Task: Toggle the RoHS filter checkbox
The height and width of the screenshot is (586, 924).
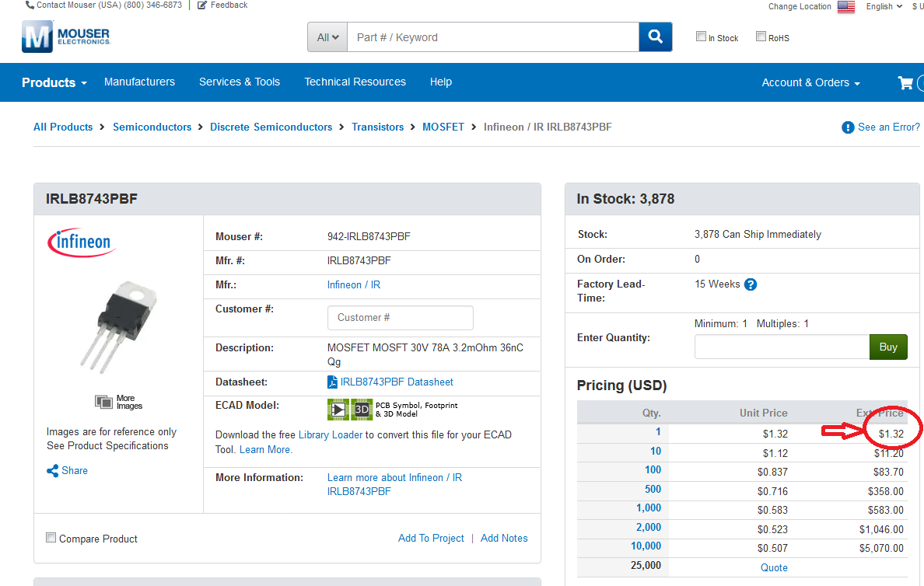Action: click(x=761, y=37)
